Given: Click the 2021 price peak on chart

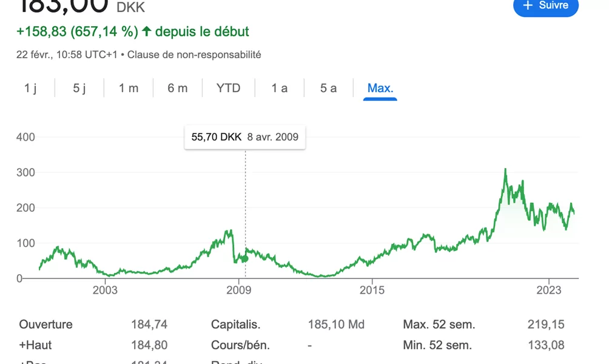Looking at the screenshot, I should pyautogui.click(x=505, y=170).
